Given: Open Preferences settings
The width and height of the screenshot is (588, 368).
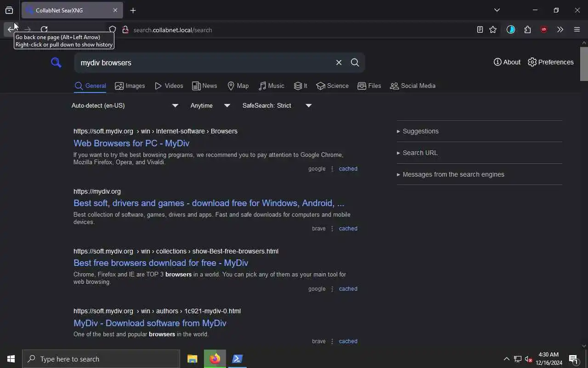Looking at the screenshot, I should [x=551, y=62].
